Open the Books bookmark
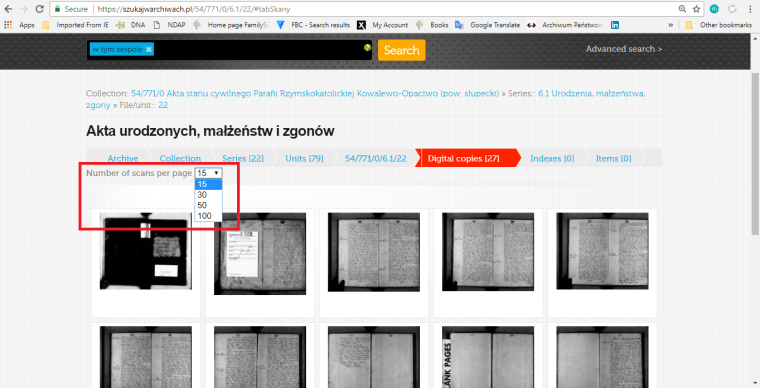This screenshot has height=388, width=760. (x=432, y=25)
